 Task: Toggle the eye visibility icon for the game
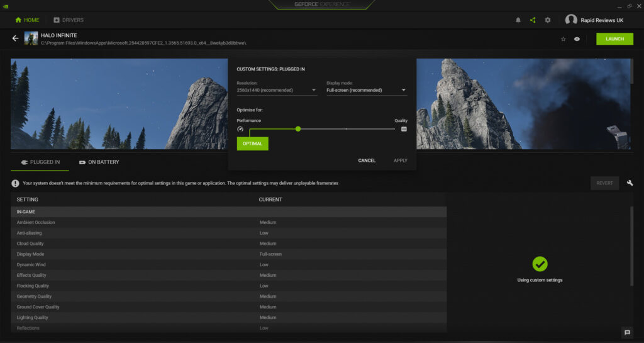click(x=577, y=39)
